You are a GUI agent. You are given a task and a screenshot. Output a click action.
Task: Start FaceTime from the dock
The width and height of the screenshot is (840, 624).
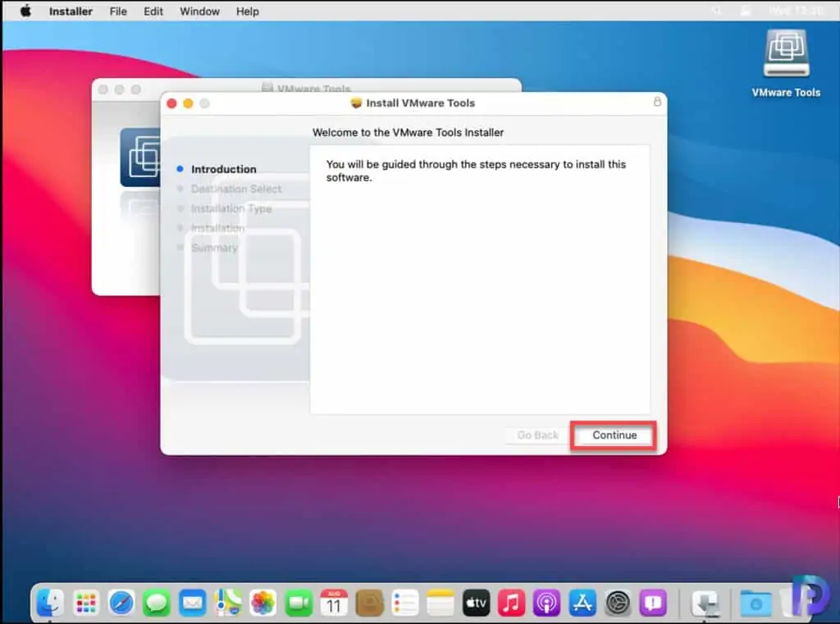299,604
